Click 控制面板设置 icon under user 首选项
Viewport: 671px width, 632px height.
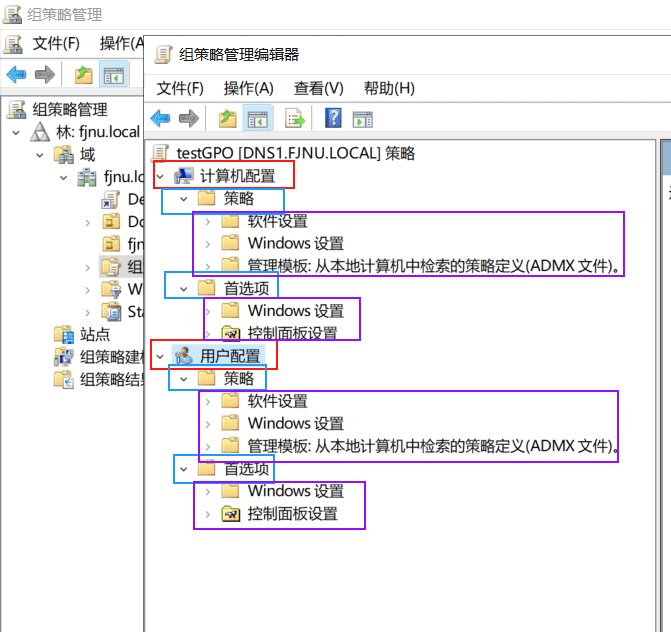[231, 513]
